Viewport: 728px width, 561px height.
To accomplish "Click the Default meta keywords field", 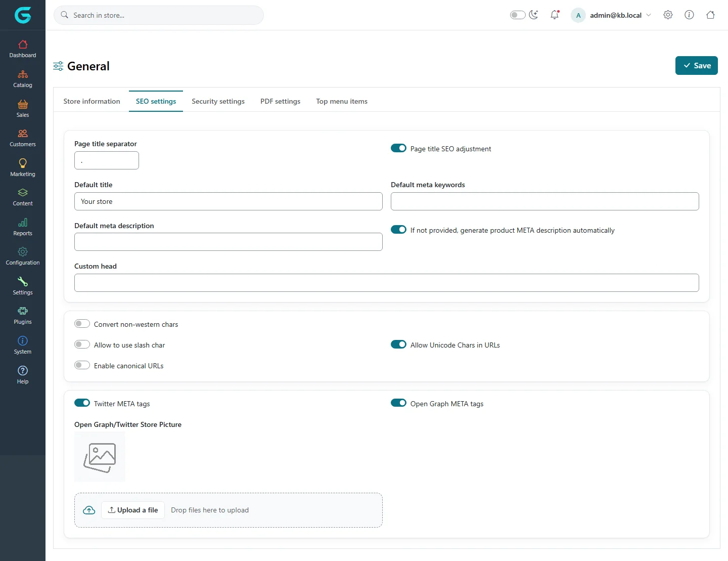I will tap(545, 201).
